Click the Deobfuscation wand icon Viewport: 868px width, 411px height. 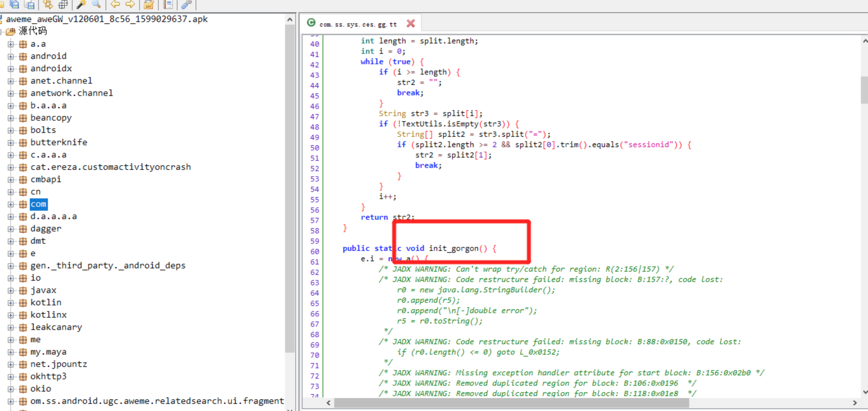click(81, 4)
